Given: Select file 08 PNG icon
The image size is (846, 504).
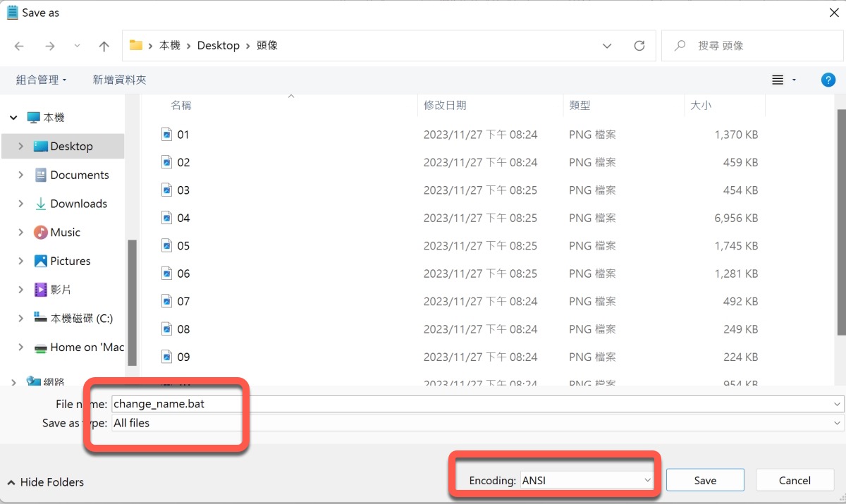Looking at the screenshot, I should pos(167,329).
